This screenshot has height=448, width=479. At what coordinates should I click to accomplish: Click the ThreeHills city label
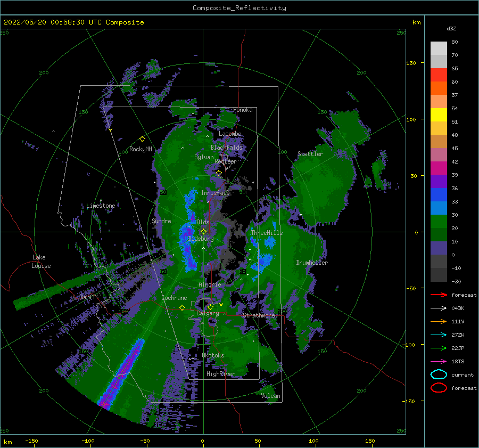coord(267,233)
